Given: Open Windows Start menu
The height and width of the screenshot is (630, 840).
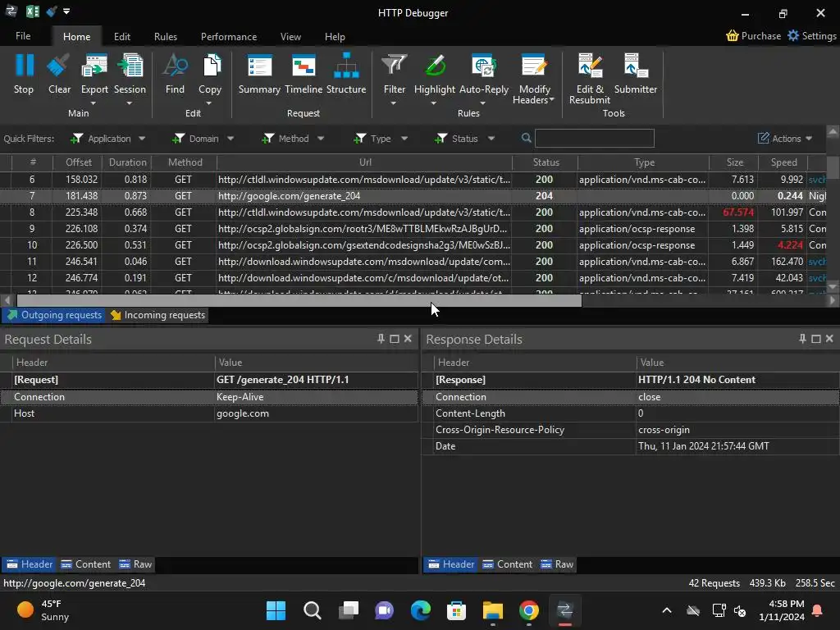Looking at the screenshot, I should 276,610.
